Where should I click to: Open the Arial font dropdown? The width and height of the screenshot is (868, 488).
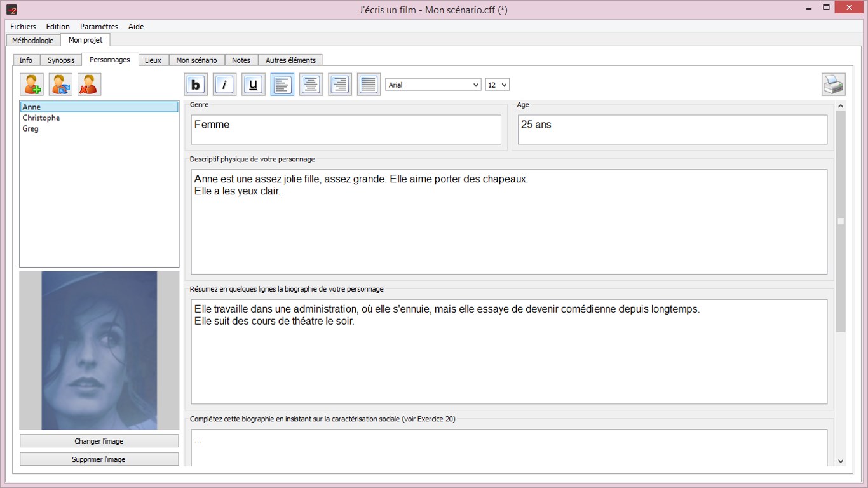[433, 85]
